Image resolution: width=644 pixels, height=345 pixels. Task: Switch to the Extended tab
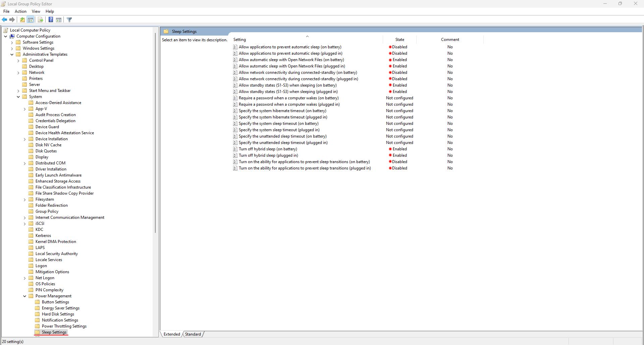pos(172,334)
